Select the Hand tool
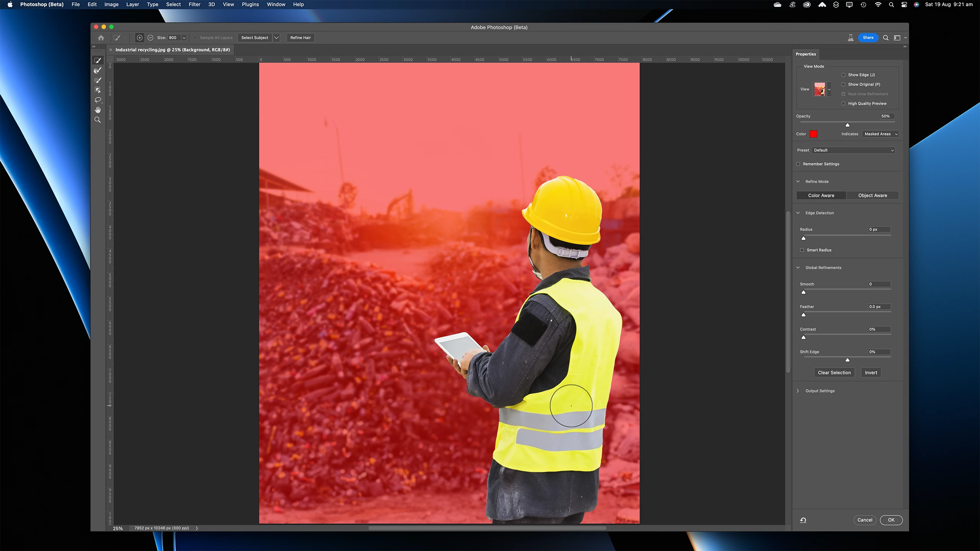The height and width of the screenshot is (551, 980). [x=98, y=110]
